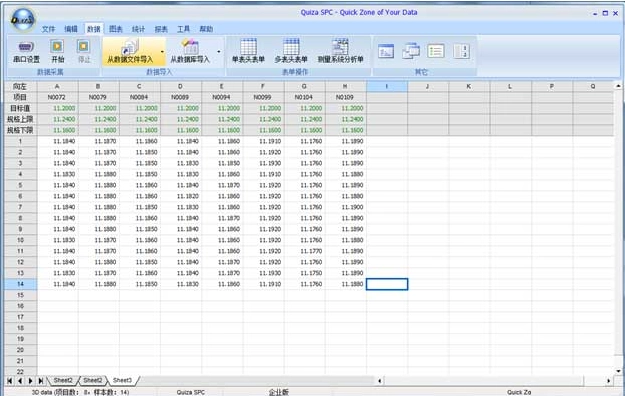Image resolution: width=625 pixels, height=396 pixels.
Task: Select row header 7
Action: [x=20, y=207]
